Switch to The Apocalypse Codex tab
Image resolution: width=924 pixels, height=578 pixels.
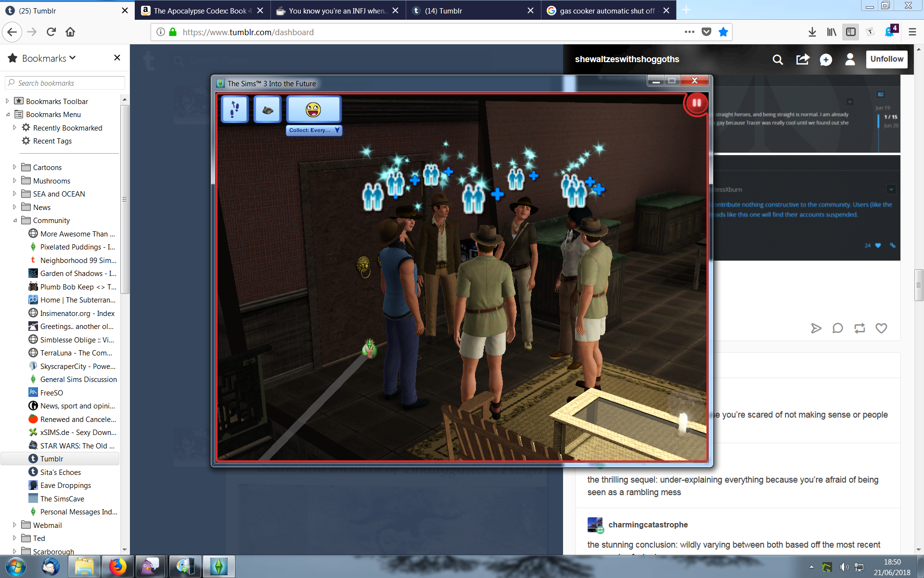pos(203,11)
